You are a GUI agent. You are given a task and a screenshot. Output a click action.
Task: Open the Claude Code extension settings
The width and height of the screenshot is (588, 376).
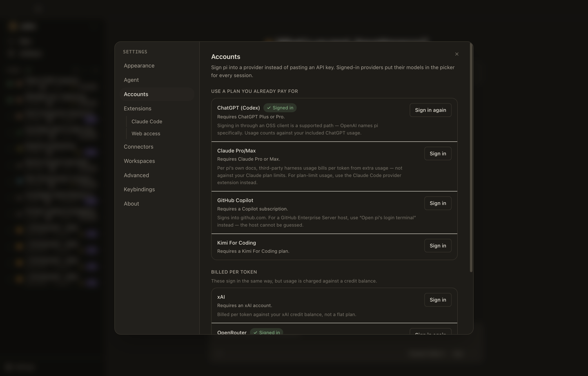point(161,121)
